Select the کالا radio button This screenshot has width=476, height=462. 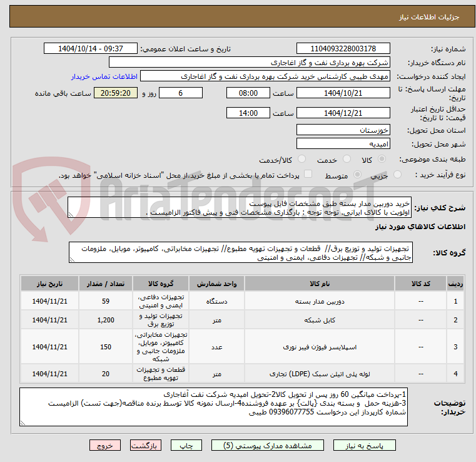pyautogui.click(x=382, y=159)
